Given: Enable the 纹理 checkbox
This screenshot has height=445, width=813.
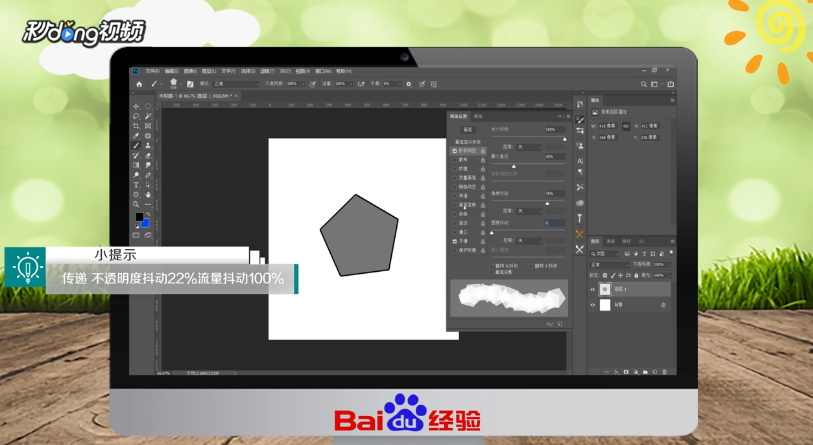Looking at the screenshot, I should pyautogui.click(x=455, y=169).
